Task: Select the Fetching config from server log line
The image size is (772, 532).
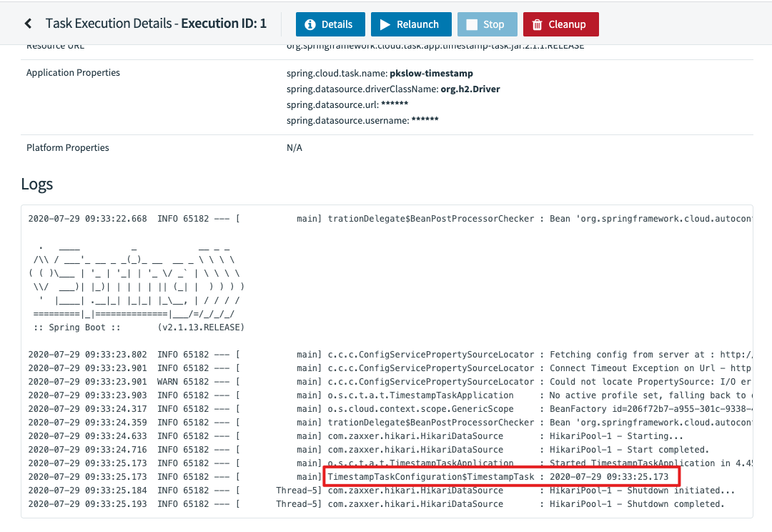Action: 390,355
